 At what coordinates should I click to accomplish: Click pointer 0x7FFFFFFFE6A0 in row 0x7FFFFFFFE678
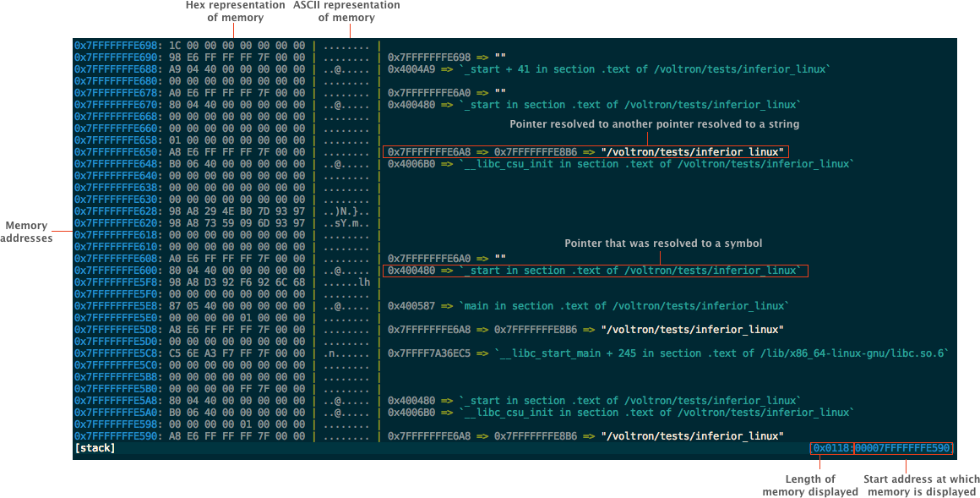click(x=429, y=93)
